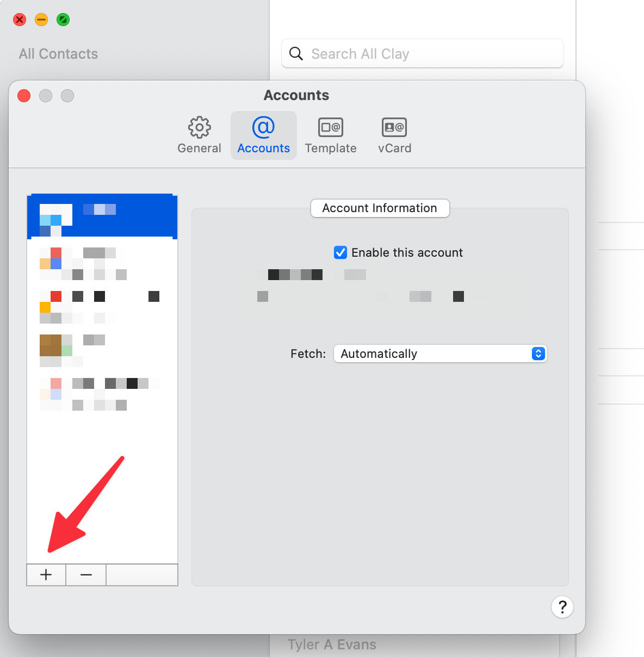Open the General preferences tab

[199, 135]
